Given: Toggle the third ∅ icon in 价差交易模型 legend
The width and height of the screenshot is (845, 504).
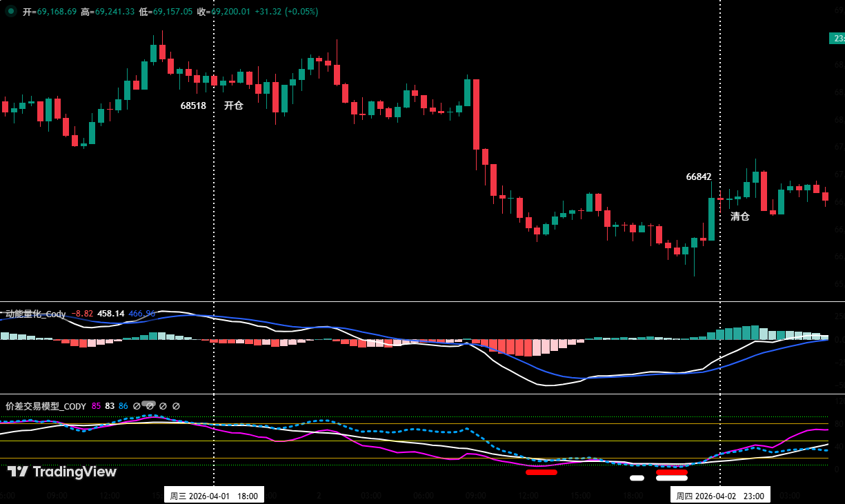Looking at the screenshot, I should pos(163,406).
